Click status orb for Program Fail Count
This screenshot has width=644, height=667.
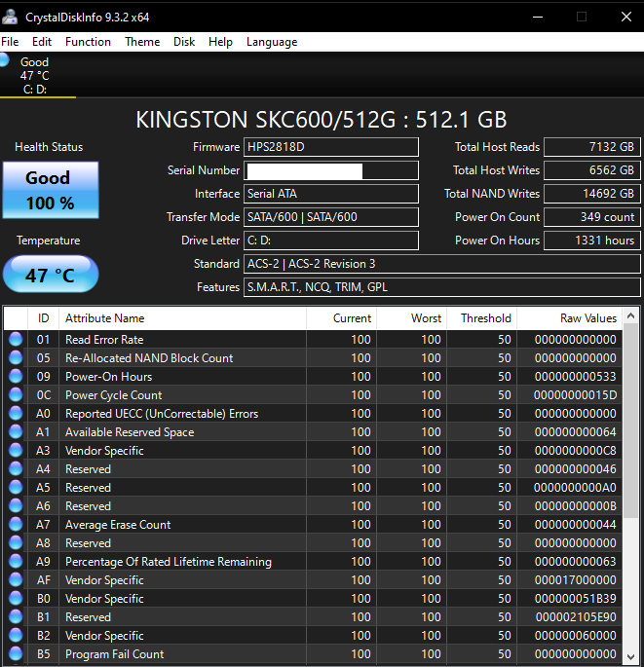(16, 653)
